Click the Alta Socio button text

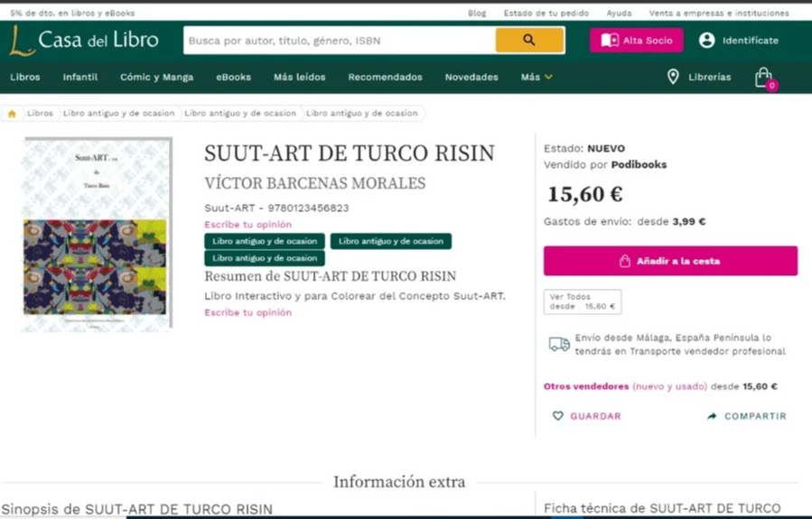[648, 41]
